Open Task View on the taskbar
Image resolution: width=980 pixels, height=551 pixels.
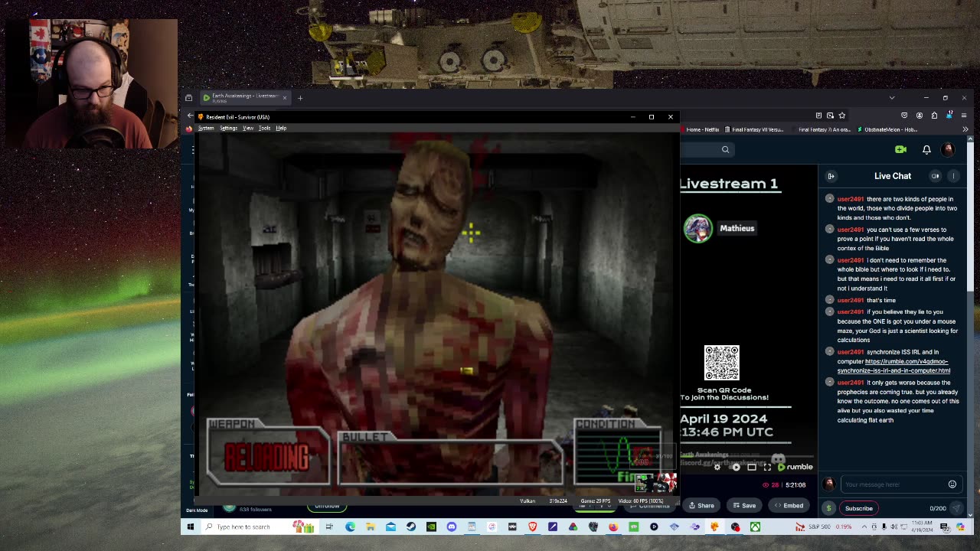(x=329, y=527)
